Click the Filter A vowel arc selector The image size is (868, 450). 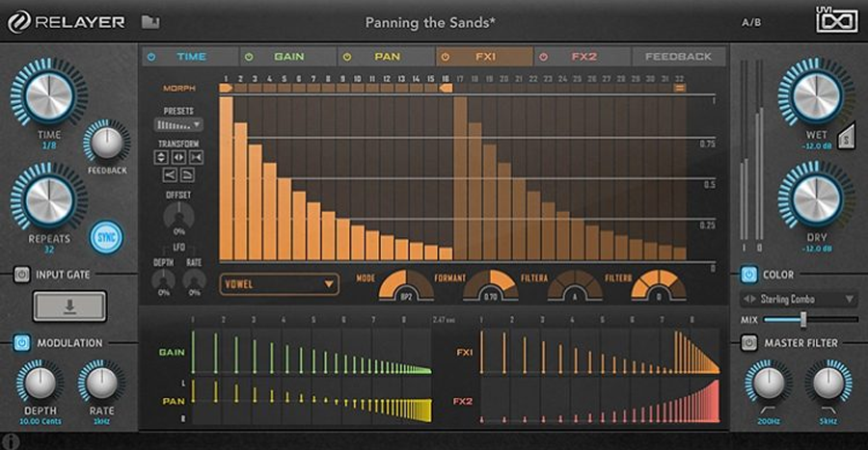tap(575, 285)
